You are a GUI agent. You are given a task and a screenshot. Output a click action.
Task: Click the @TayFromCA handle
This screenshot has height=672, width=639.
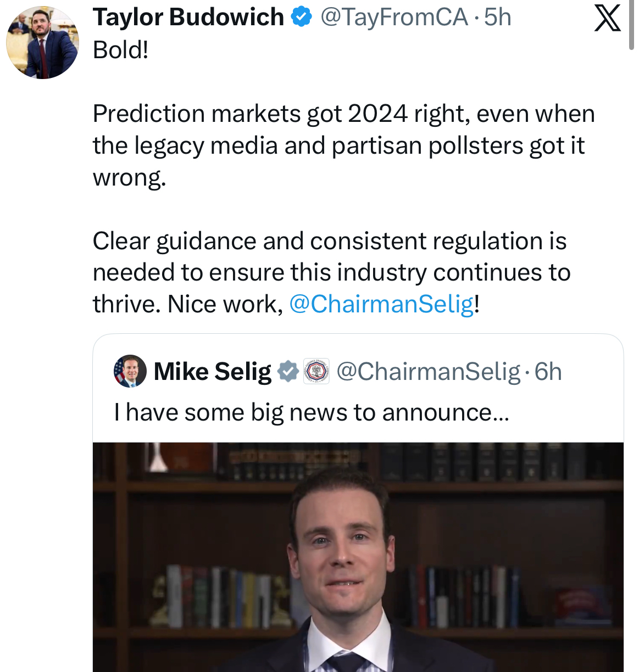pos(393,17)
